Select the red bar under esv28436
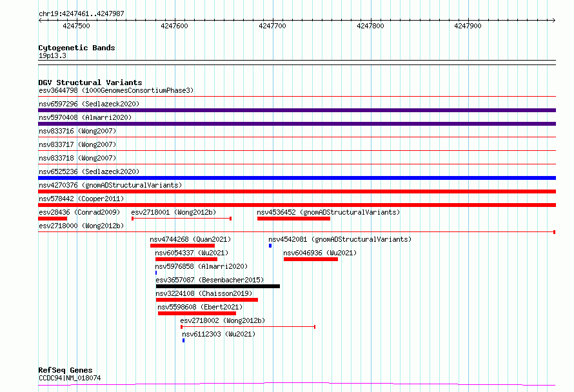This screenshot has height=392, width=574. [x=53, y=219]
